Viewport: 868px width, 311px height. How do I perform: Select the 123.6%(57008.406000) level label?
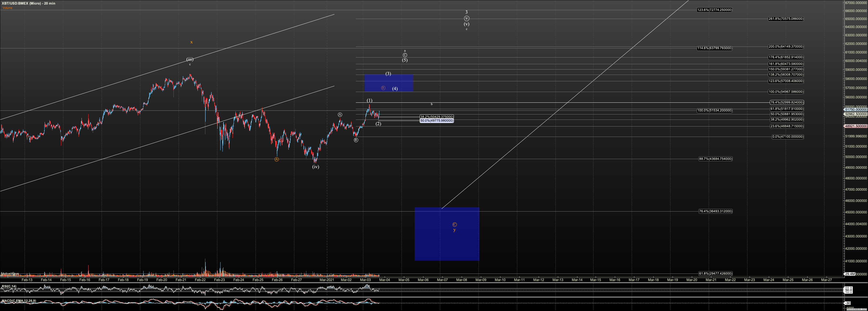(x=786, y=81)
